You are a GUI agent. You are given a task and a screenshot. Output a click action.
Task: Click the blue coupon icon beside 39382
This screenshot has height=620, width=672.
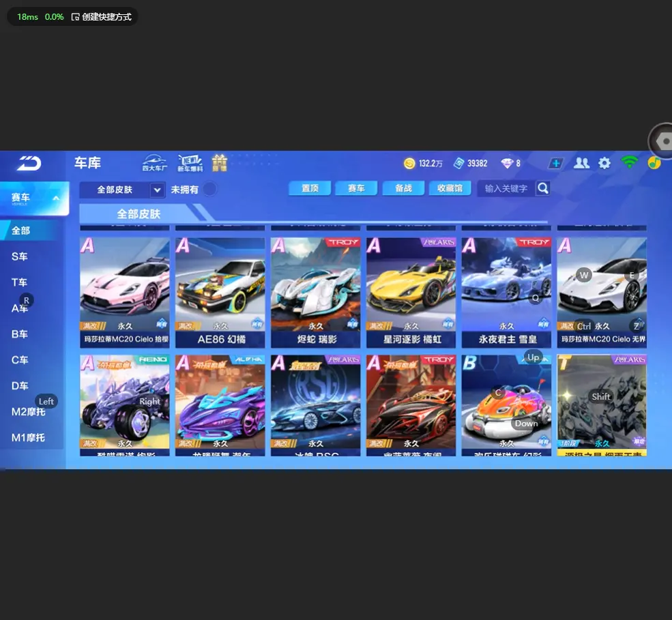[458, 163]
